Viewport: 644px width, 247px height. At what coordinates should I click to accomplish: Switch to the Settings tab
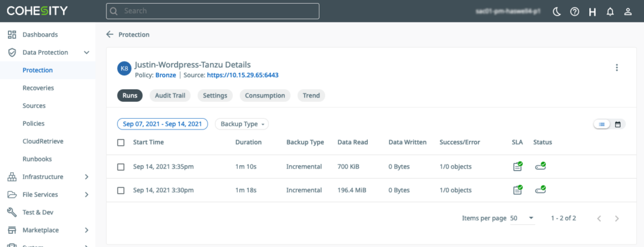point(215,96)
